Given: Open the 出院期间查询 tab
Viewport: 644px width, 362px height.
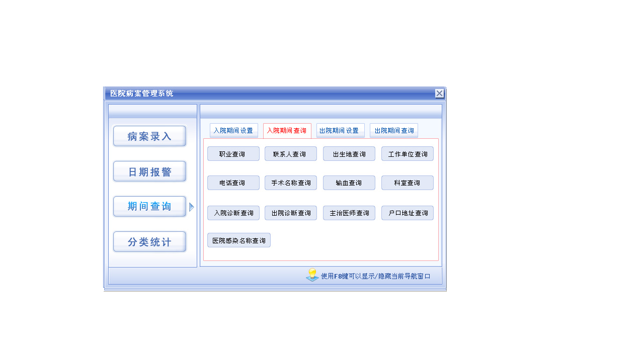Looking at the screenshot, I should (x=394, y=130).
